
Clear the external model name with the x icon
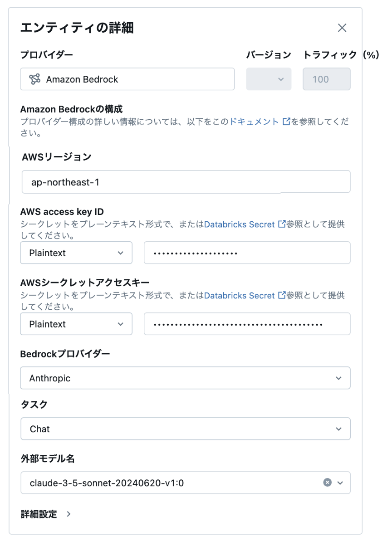coord(326,483)
